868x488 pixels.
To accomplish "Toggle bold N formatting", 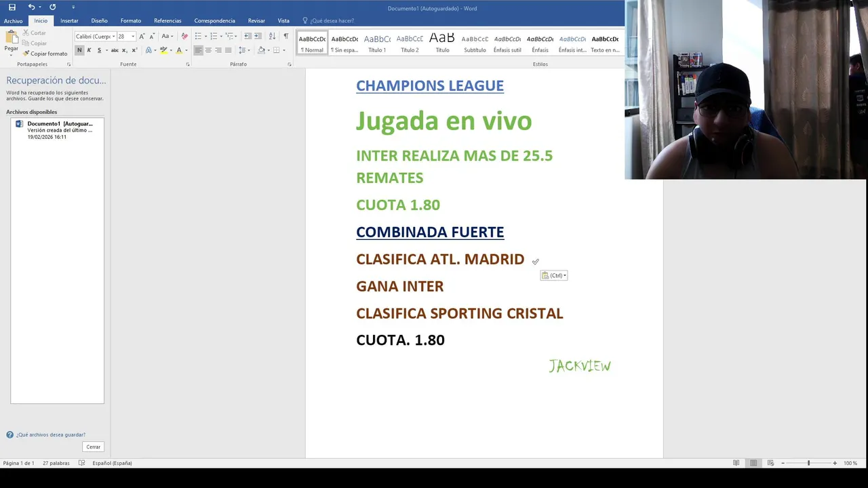I will click(x=79, y=50).
